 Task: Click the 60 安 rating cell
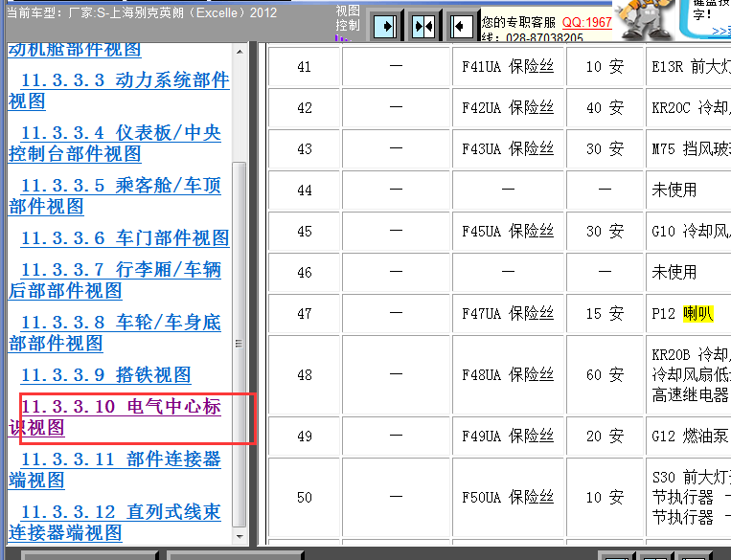click(x=605, y=374)
